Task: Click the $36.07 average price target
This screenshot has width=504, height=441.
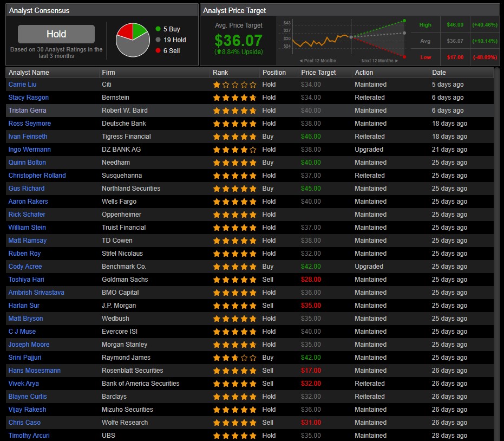Action: [239, 41]
